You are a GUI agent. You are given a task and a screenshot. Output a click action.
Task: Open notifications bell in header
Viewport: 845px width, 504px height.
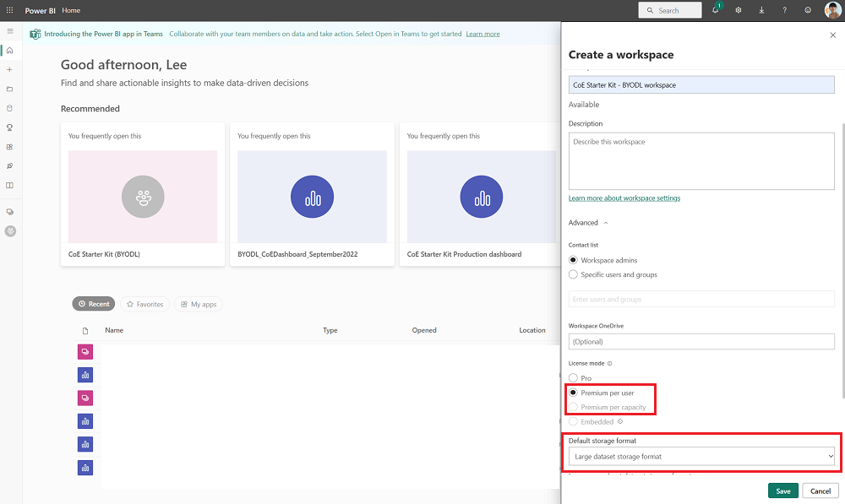pyautogui.click(x=715, y=10)
